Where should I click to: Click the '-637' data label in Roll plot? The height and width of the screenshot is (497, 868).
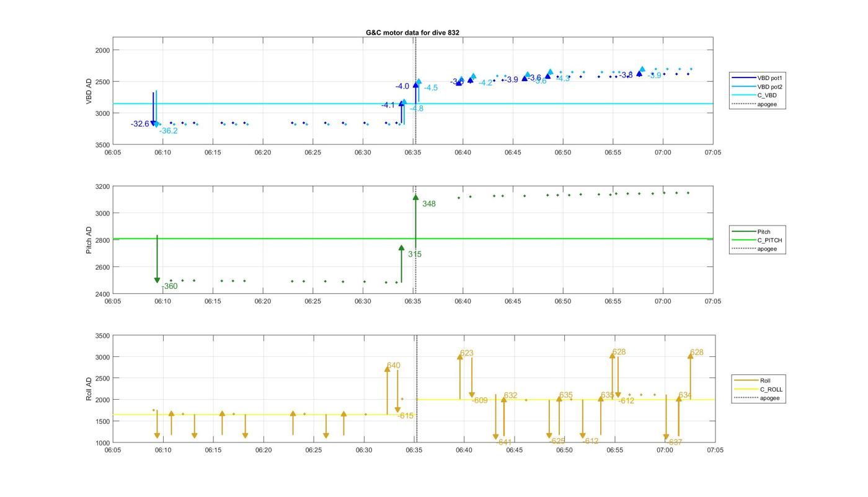point(674,442)
